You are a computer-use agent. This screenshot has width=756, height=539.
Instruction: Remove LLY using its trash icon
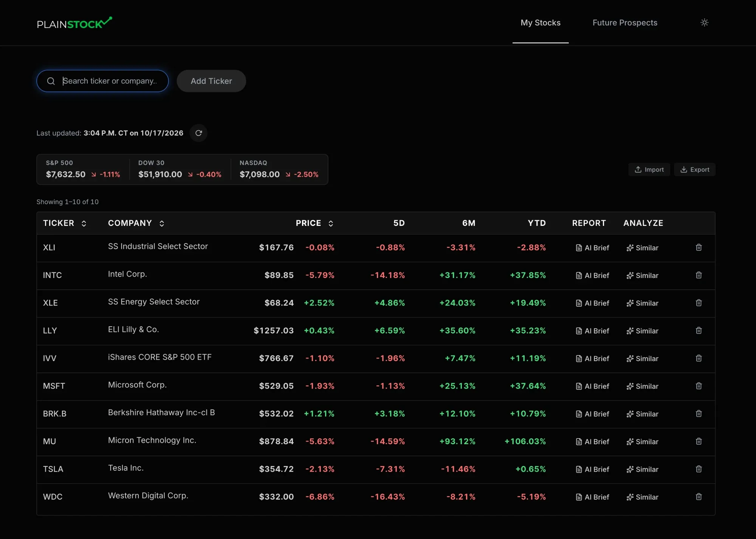(x=699, y=331)
